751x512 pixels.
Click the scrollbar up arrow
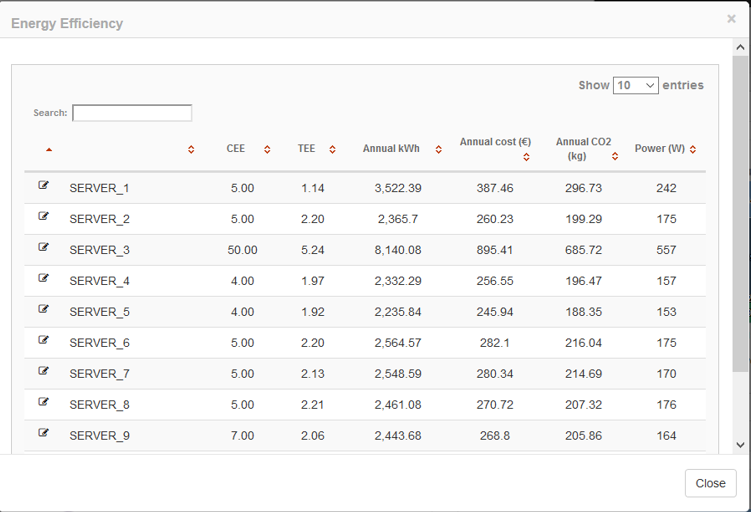tap(740, 47)
